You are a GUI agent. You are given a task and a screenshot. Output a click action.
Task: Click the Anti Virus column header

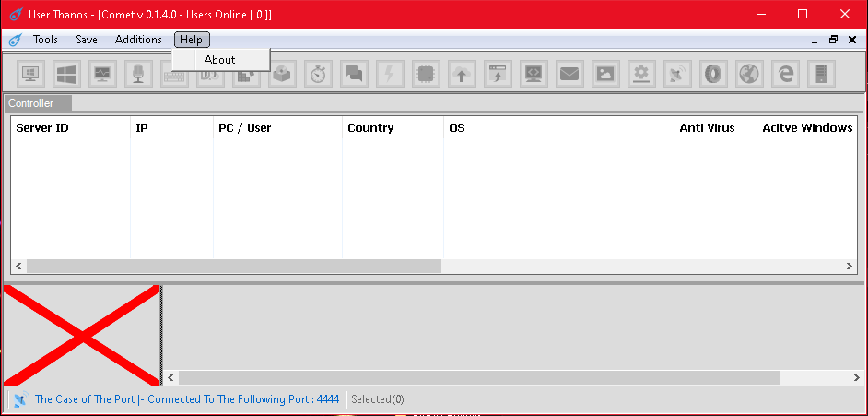(707, 128)
